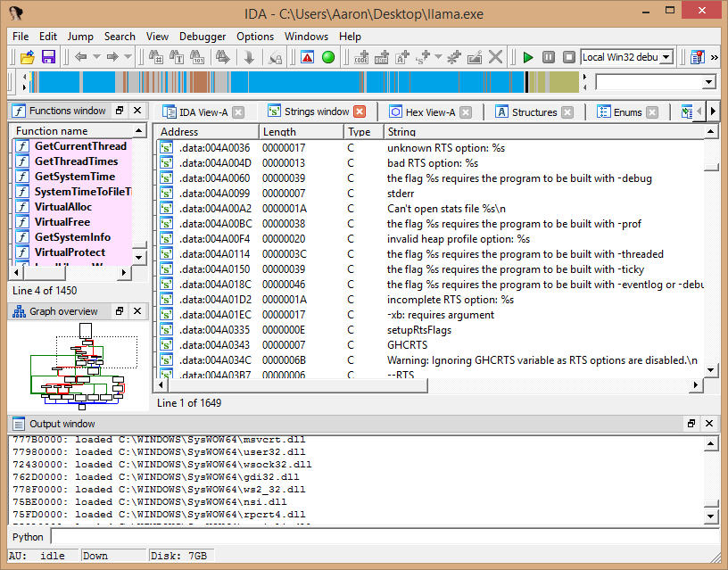Click the colored navigation band overview
The height and width of the screenshot is (570, 728).
click(303, 82)
